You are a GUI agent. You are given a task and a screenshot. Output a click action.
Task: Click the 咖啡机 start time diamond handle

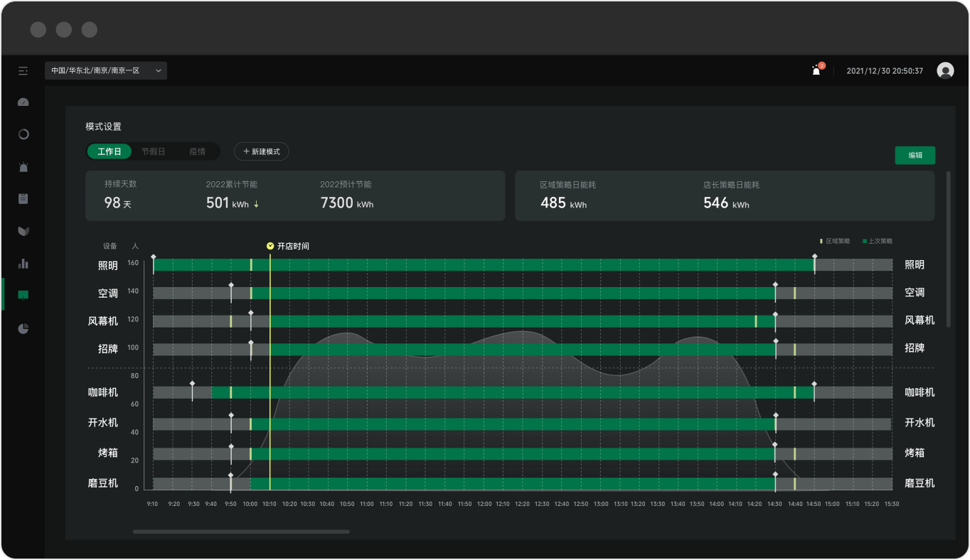pos(192,384)
